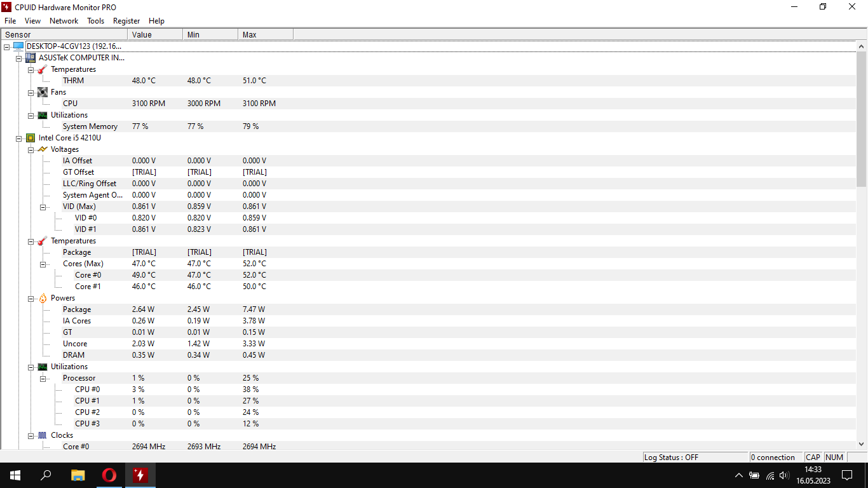Collapse the Processor utilization node

[x=43, y=379]
